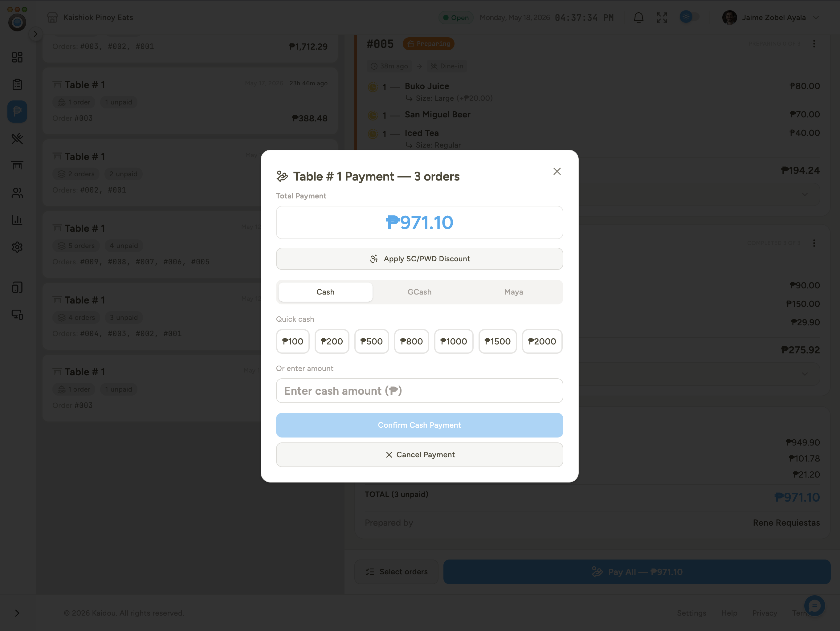Viewport: 840px width, 631px height.
Task: Click the Preparing status badge on #005
Action: point(428,44)
